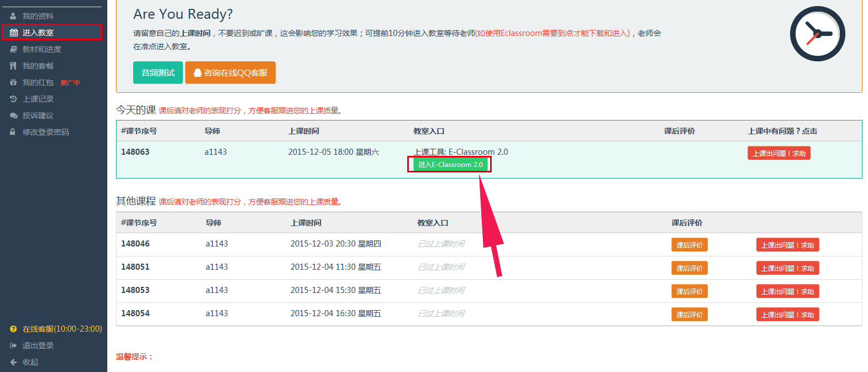Click the lock icon beside 修改登录密码

pos(13,132)
